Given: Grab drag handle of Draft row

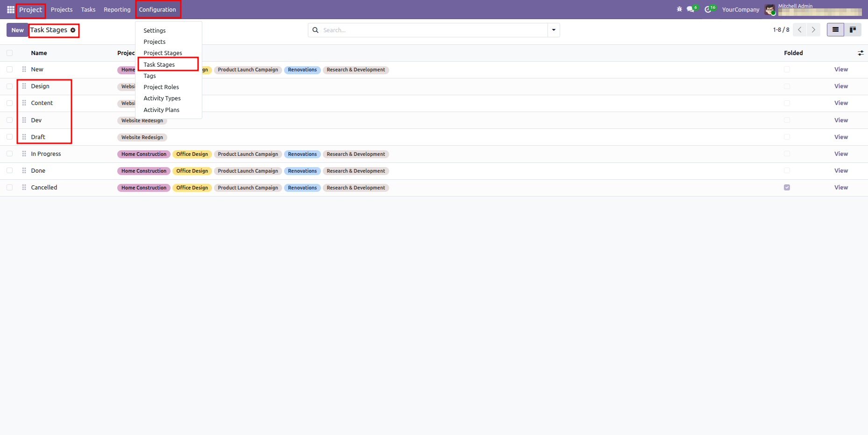Looking at the screenshot, I should tap(24, 137).
